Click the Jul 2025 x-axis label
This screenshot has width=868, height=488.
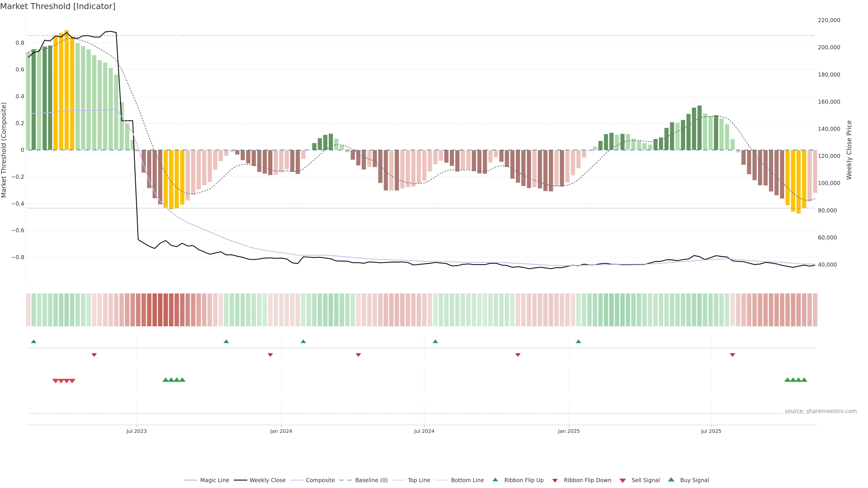click(x=711, y=431)
